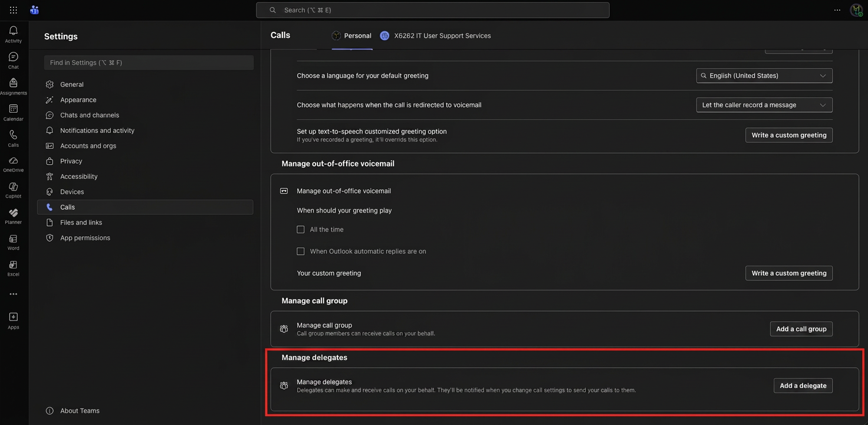868x425 pixels.
Task: Click 'Add a delegate' button
Action: pos(803,385)
